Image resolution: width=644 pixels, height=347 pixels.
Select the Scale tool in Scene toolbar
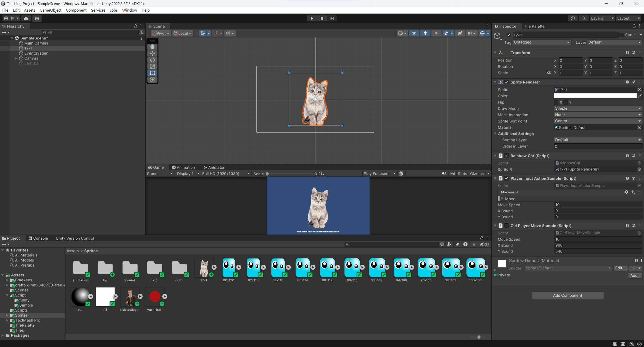[152, 66]
